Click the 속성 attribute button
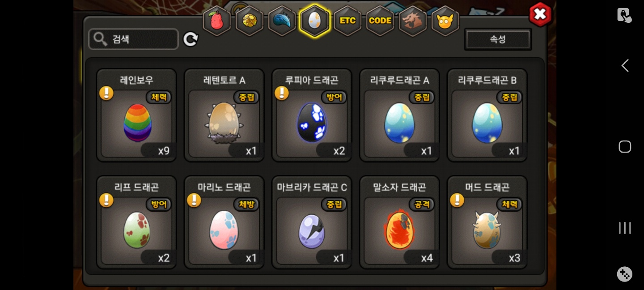 click(498, 39)
